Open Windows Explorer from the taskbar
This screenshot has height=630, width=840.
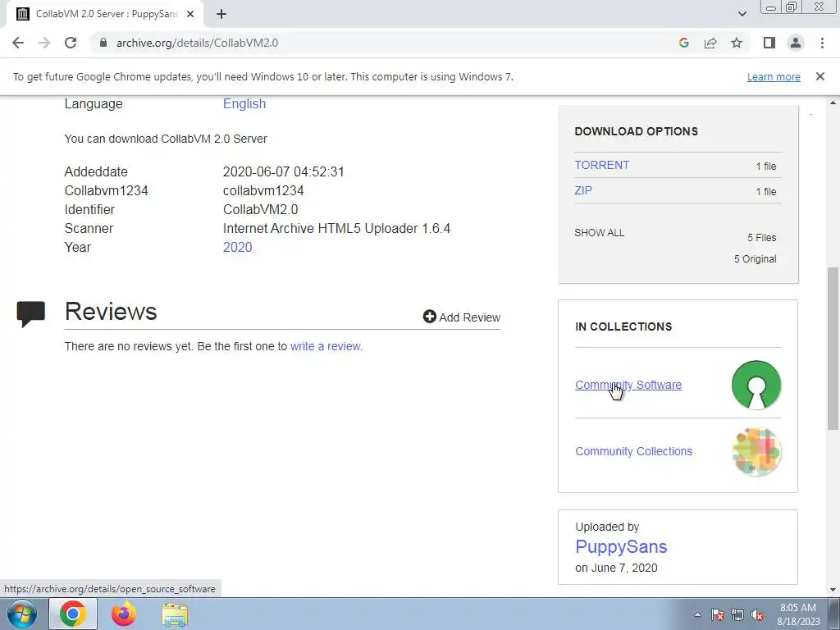pos(175,614)
